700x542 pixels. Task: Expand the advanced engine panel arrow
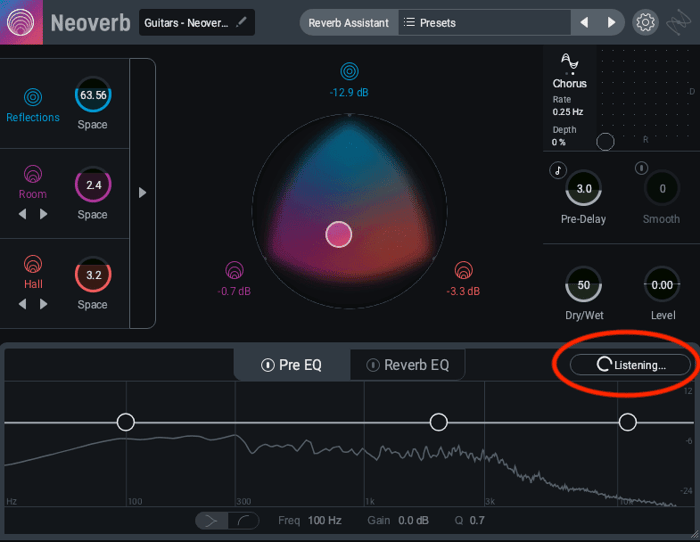pos(142,192)
